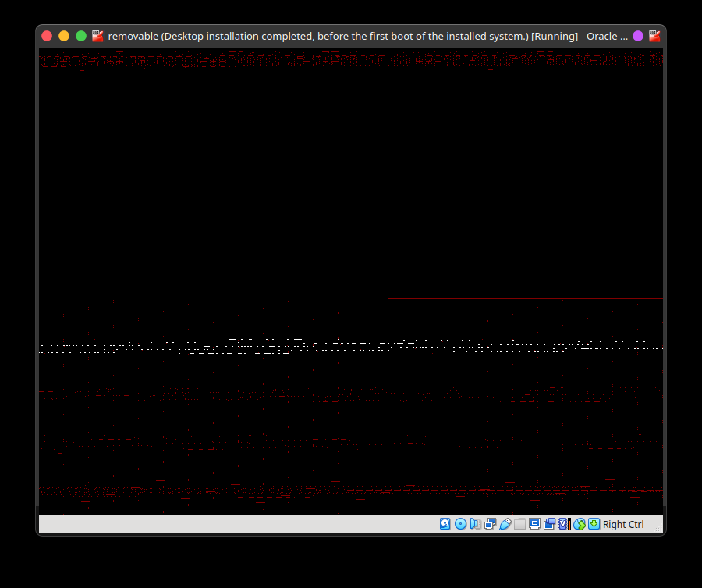Click the display monitor status icon
702x588 pixels.
tap(534, 524)
